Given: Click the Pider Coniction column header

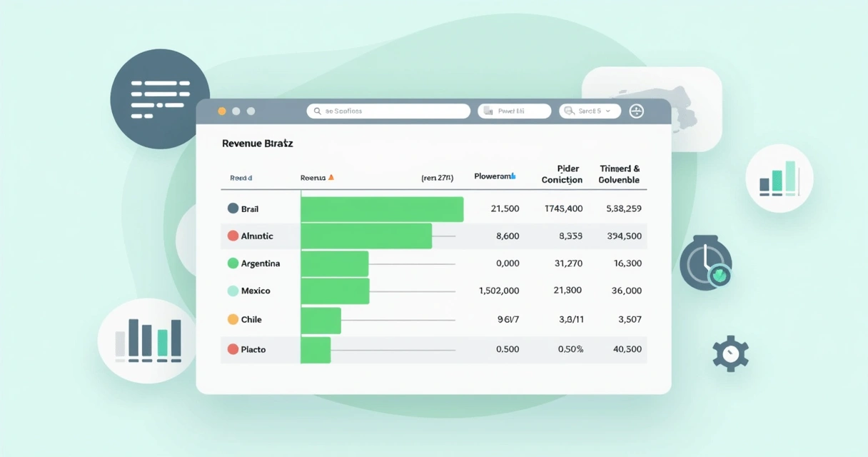Looking at the screenshot, I should tap(562, 174).
